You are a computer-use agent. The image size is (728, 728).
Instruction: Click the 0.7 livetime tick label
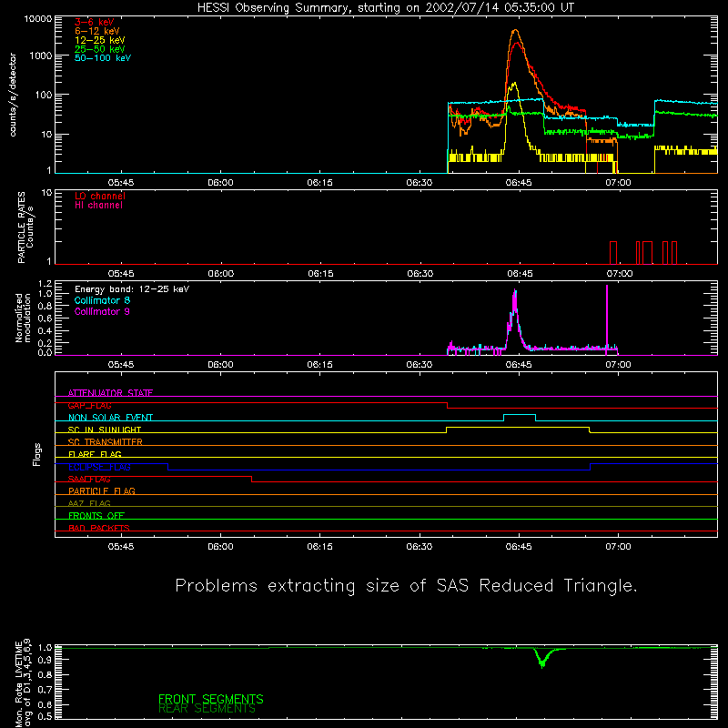tap(45, 690)
